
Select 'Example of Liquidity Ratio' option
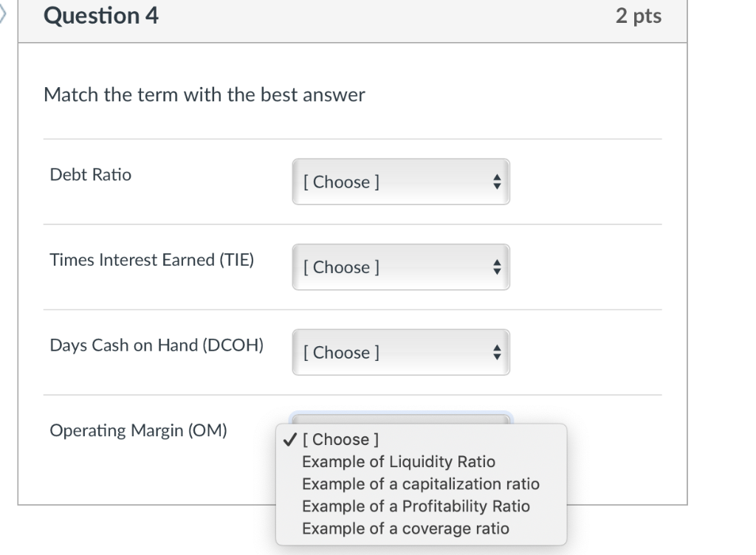pyautogui.click(x=399, y=462)
